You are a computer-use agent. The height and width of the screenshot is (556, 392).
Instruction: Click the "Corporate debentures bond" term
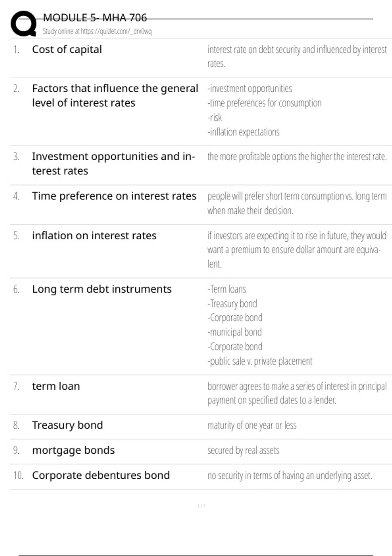[101, 475]
